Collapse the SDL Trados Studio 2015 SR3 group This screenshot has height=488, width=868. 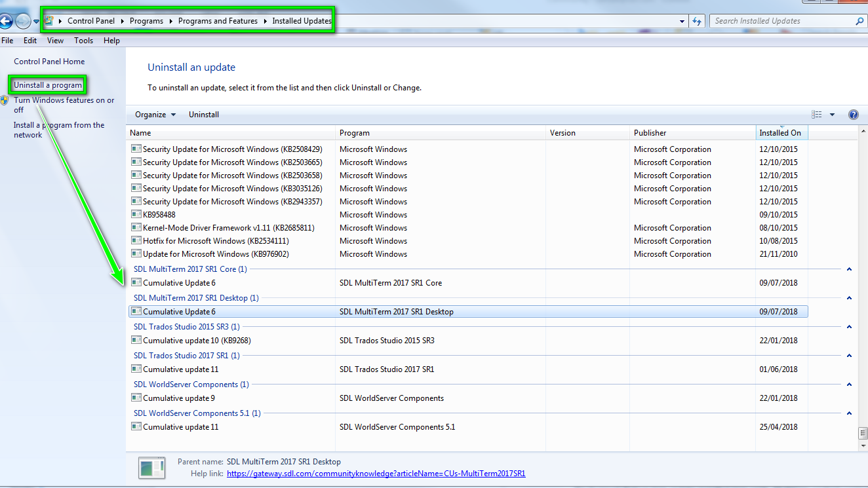coord(849,327)
